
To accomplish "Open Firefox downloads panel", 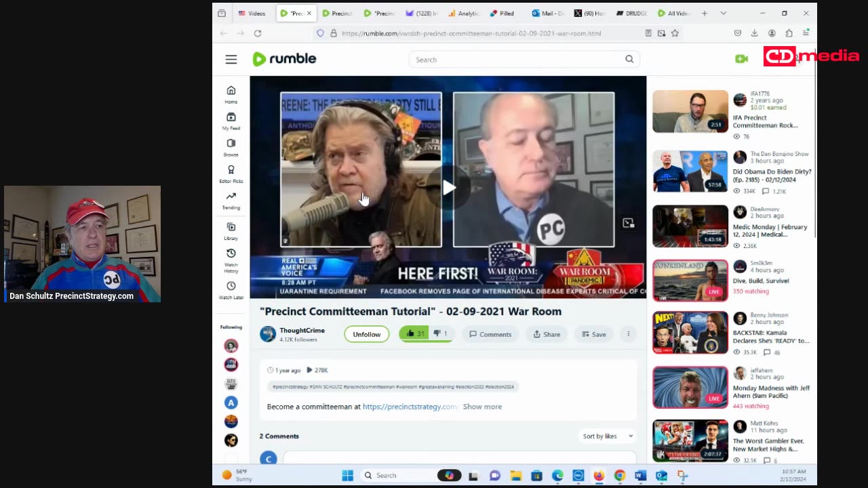I will click(x=754, y=33).
